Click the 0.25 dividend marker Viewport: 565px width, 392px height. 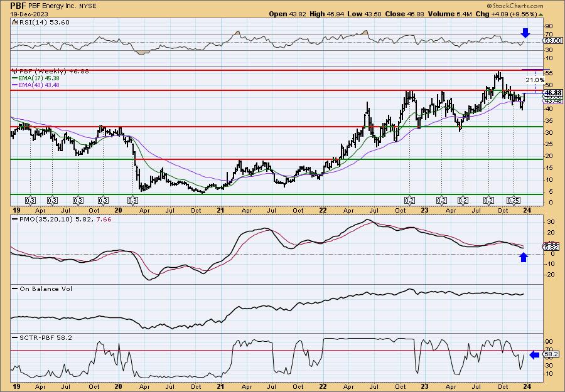point(514,200)
